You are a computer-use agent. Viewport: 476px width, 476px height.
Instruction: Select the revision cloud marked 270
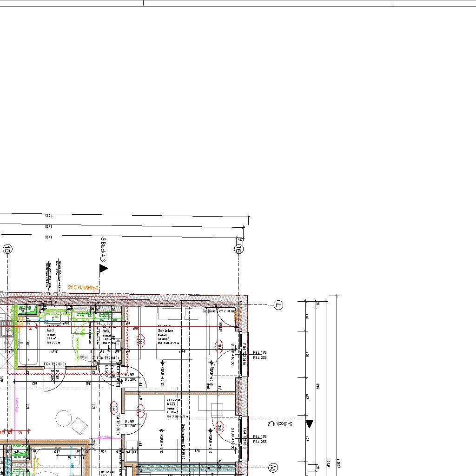139,342
